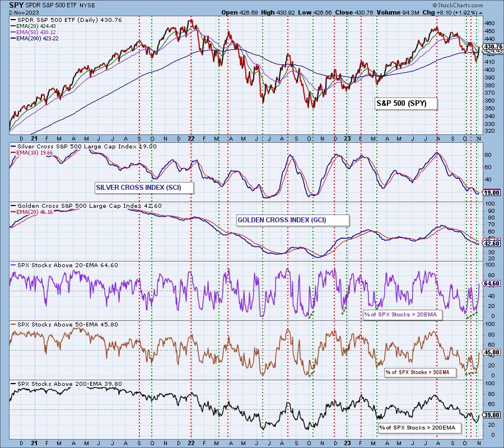Click the EMA(20) 46.16 legend entry
Viewport: 504px width, 448px height.
(x=32, y=212)
